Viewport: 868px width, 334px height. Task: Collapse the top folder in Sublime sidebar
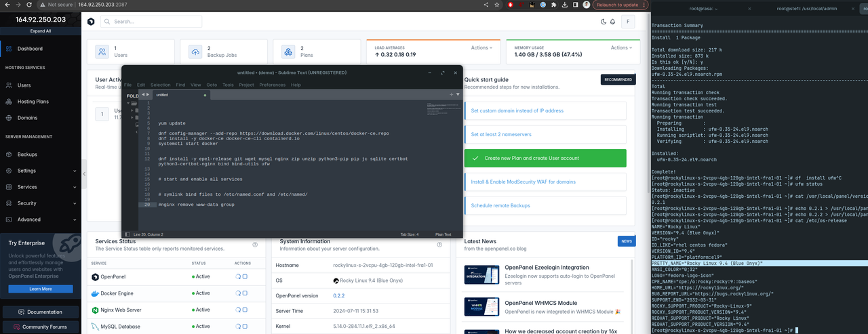point(129,103)
